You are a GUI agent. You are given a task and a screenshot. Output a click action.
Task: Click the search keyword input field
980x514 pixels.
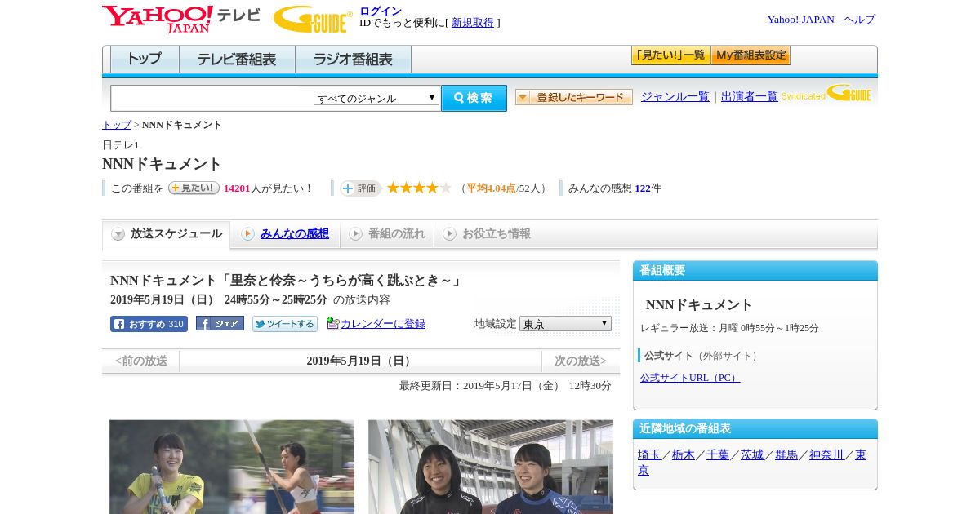pyautogui.click(x=212, y=99)
